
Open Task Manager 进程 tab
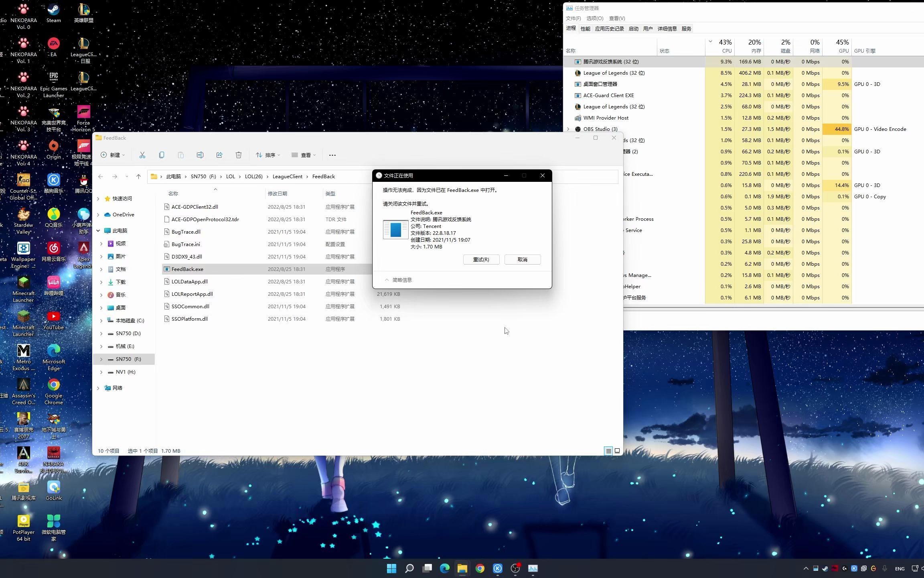coord(571,28)
